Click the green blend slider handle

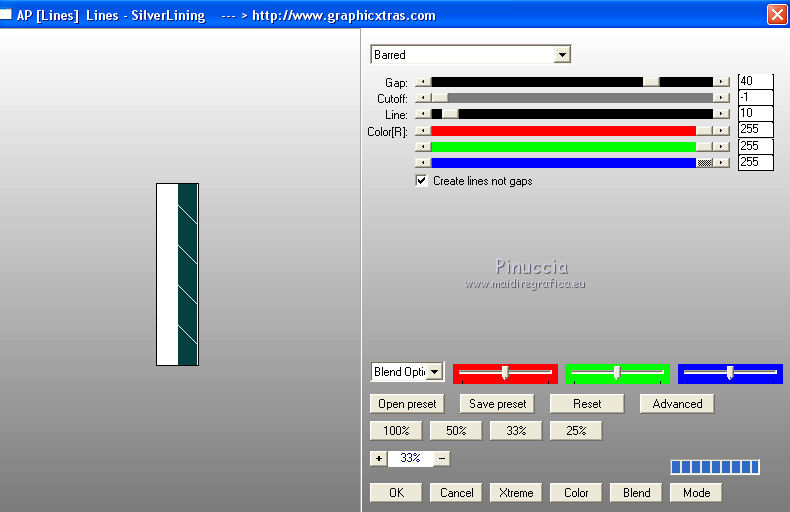tap(617, 372)
